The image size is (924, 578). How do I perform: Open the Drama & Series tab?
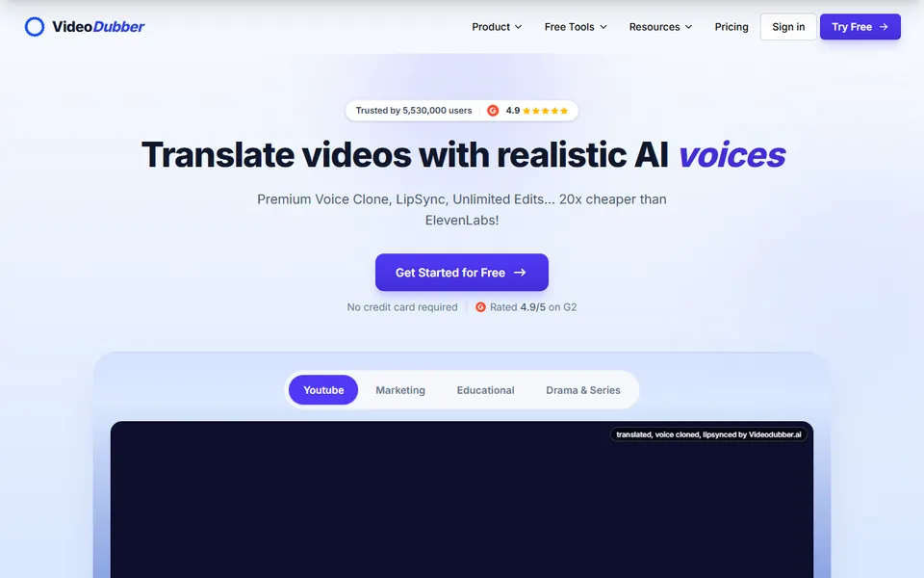pos(583,390)
